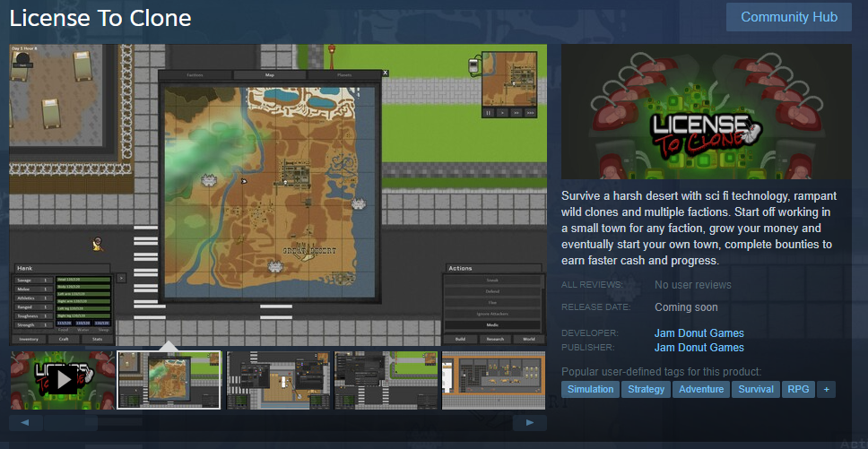
Task: Click the 'RELEASE DATE:' label
Action: tap(595, 307)
